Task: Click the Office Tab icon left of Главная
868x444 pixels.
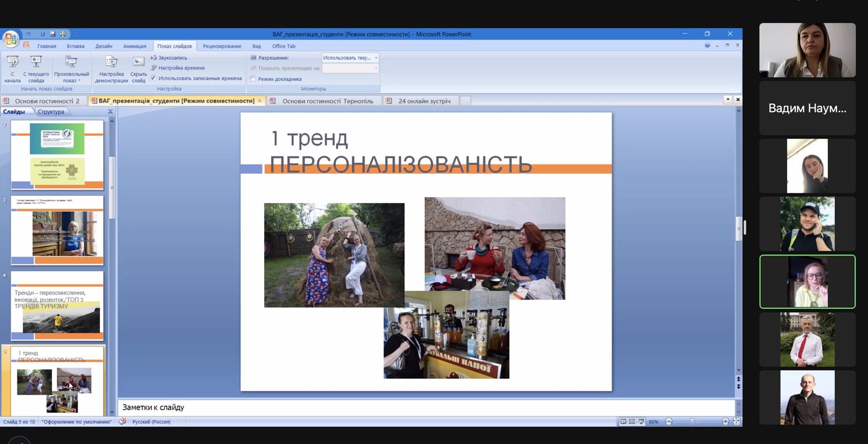Action: pos(26,46)
